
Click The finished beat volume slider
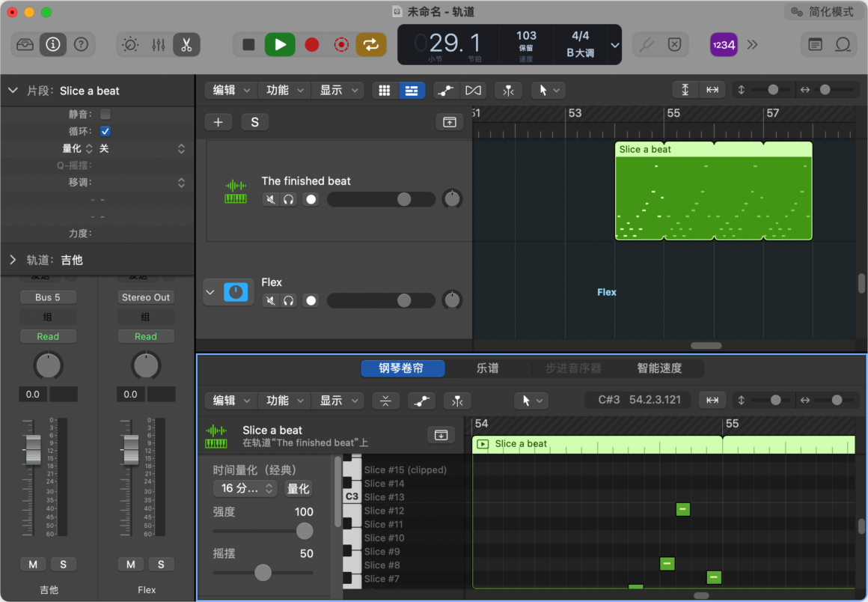pyautogui.click(x=381, y=199)
